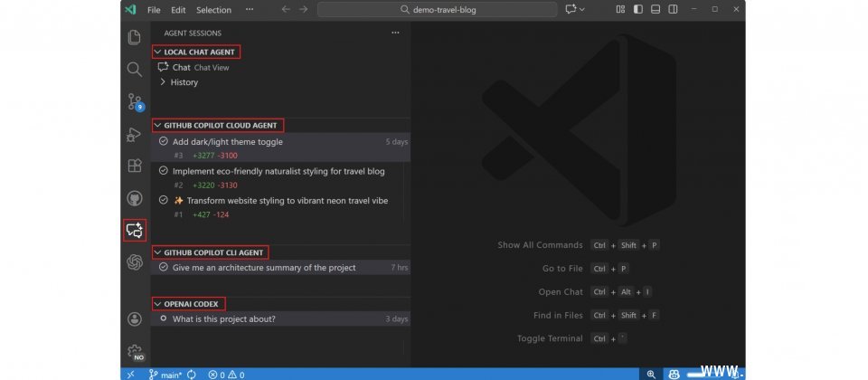Click the Copilot status bar icon

[x=674, y=374]
